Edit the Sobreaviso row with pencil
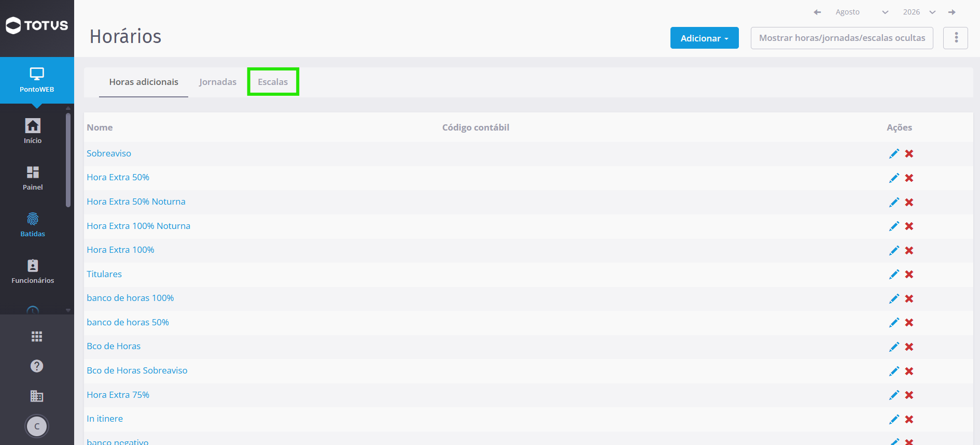 tap(894, 154)
